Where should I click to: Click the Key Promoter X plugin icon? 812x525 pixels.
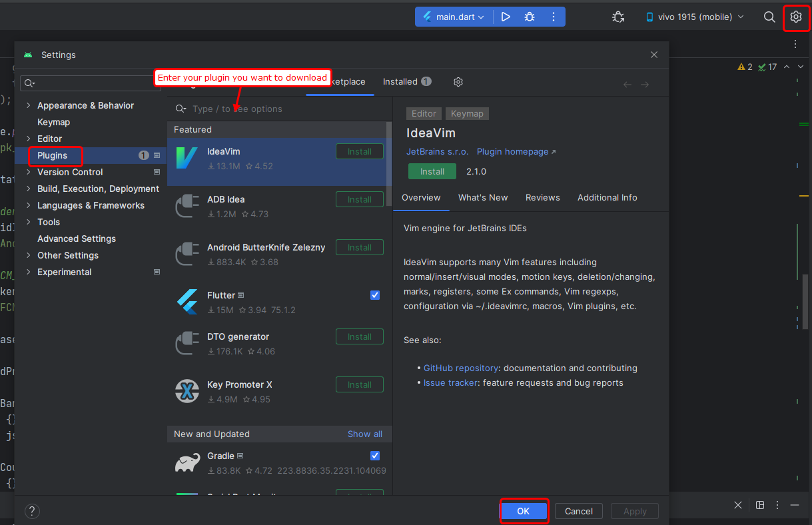click(x=187, y=391)
